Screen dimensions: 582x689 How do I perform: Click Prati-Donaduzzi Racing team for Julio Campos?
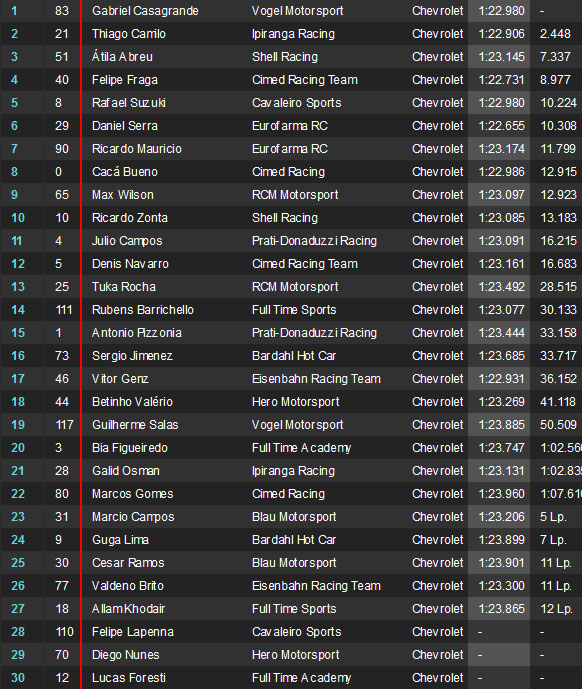tap(314, 241)
